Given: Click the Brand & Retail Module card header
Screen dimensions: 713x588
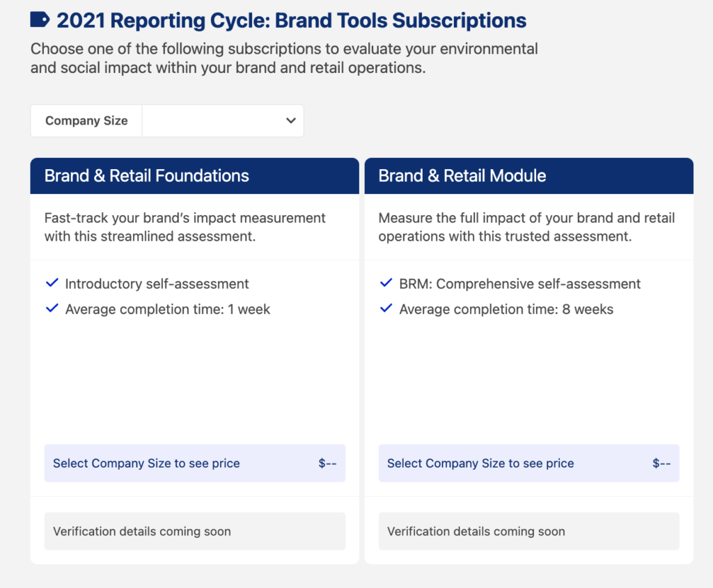Looking at the screenshot, I should click(x=529, y=176).
